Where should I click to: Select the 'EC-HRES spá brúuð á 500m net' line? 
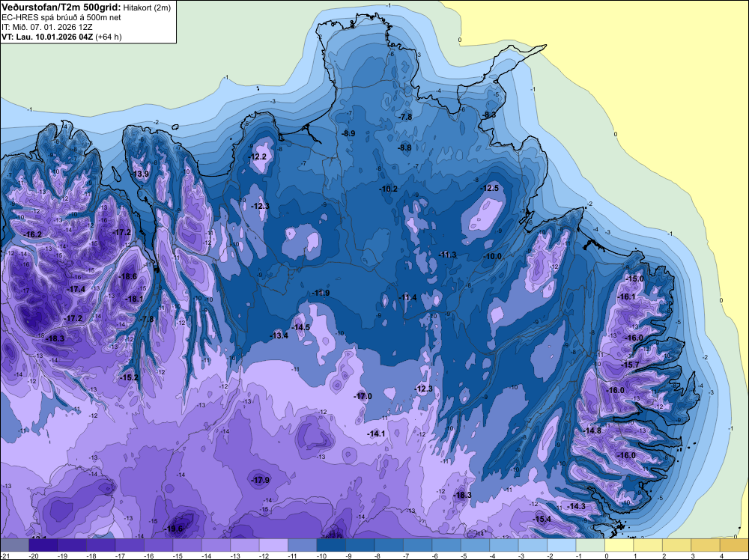(61, 18)
